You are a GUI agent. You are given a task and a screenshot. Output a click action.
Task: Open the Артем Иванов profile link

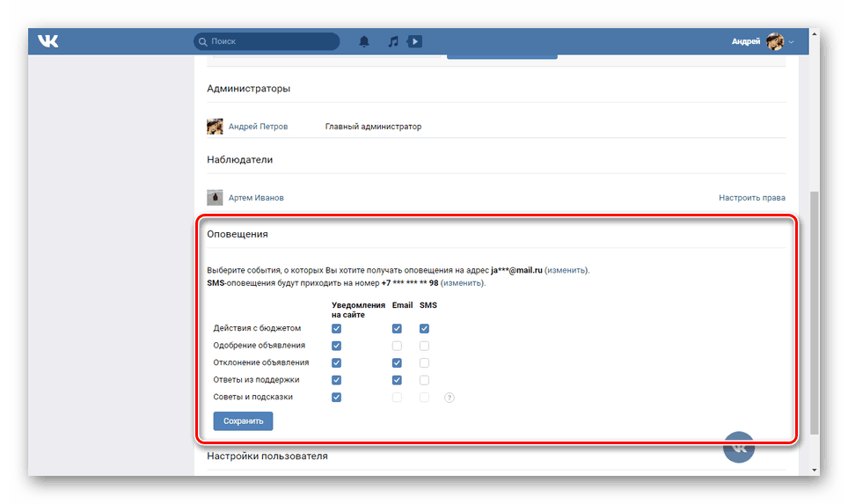click(256, 198)
